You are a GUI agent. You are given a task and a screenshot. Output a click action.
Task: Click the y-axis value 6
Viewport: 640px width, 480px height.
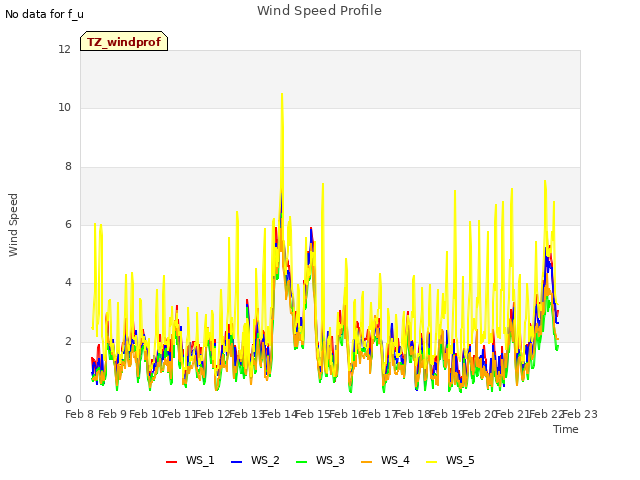point(68,224)
